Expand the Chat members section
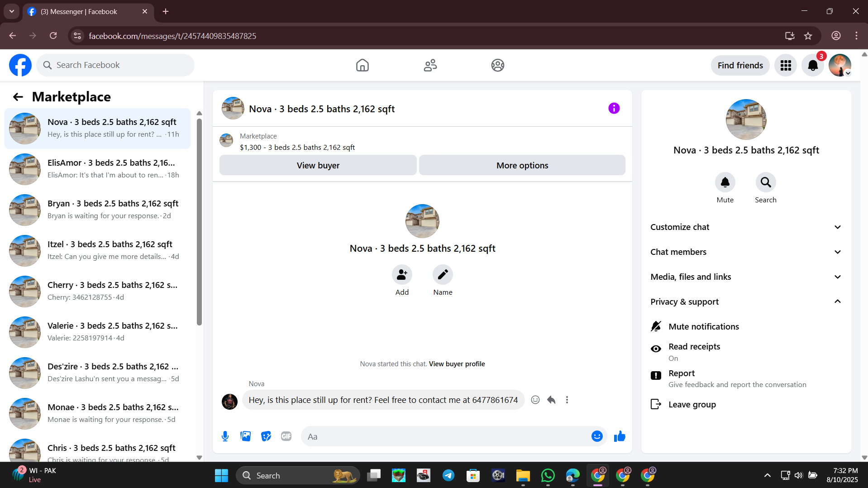Viewport: 868px width, 488px height. [746, 252]
